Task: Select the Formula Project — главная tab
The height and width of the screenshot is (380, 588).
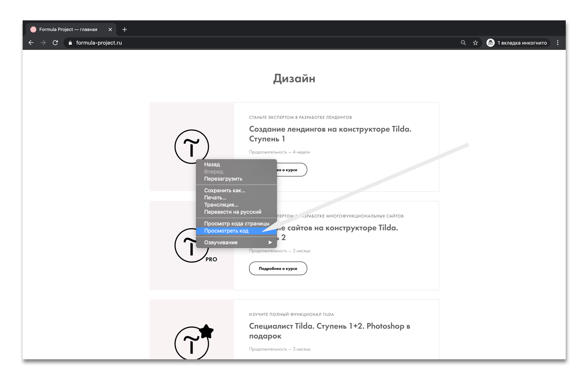Action: pos(72,29)
